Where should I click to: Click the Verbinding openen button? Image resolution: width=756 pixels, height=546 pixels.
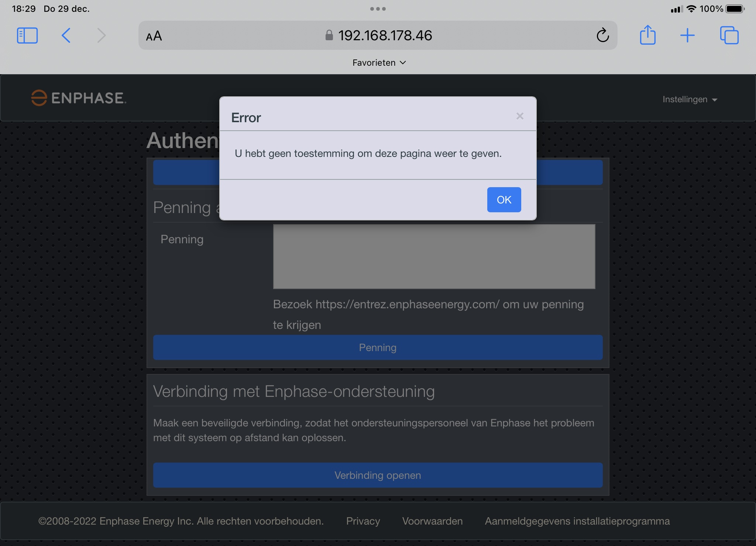point(378,475)
